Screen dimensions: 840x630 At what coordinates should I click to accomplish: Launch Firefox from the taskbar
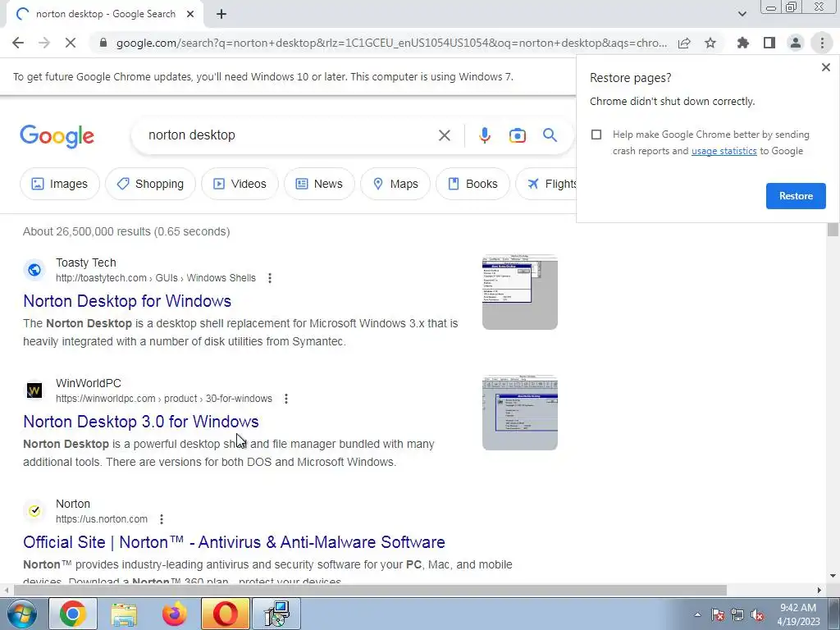pyautogui.click(x=175, y=614)
